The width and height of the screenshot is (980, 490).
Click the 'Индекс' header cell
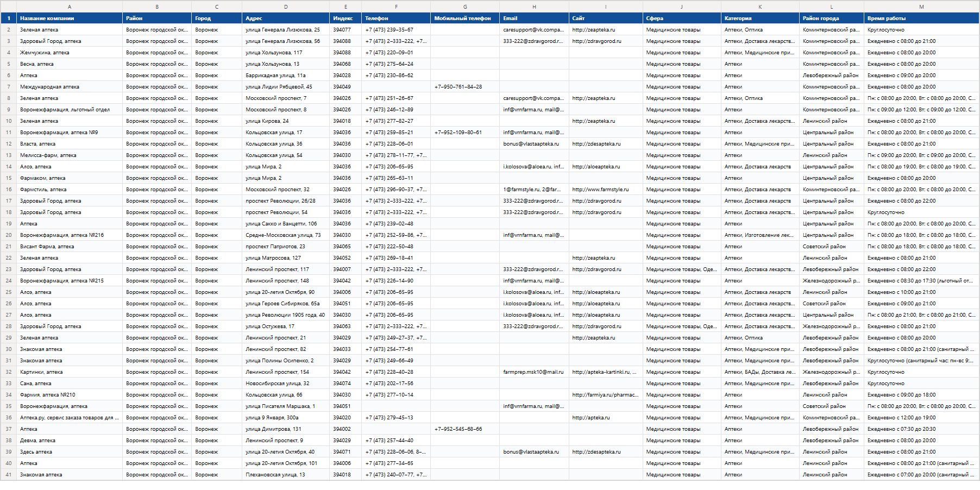click(345, 18)
